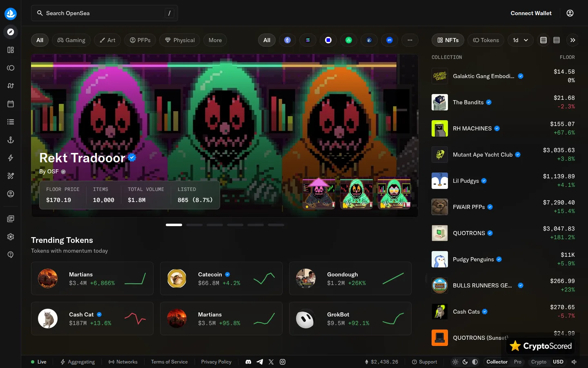Switch to comfortable list view icon
Viewport: 588px width, 368px height.
point(543,40)
